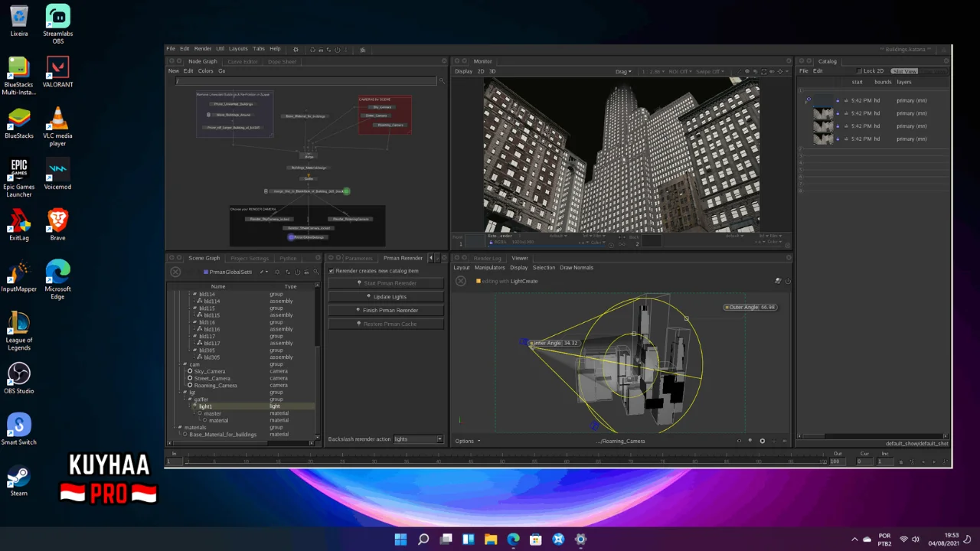Click the Node Graph path input field
Viewport: 980px width, 551px height.
306,81
